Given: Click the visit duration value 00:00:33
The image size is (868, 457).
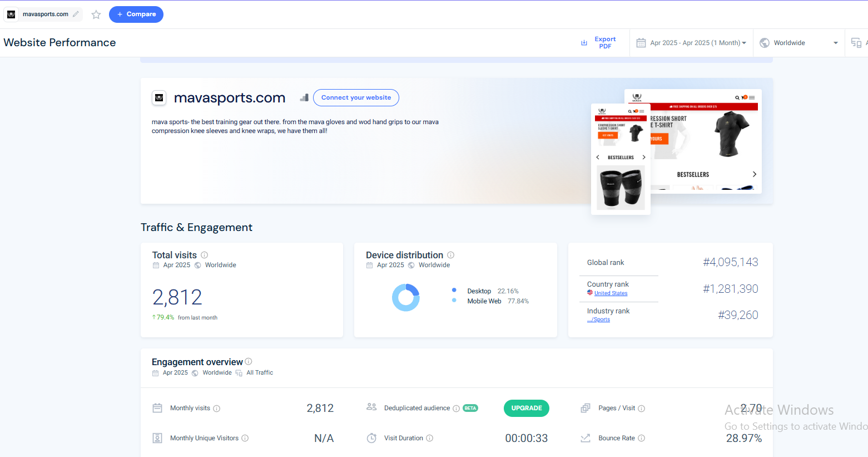Looking at the screenshot, I should point(527,438).
